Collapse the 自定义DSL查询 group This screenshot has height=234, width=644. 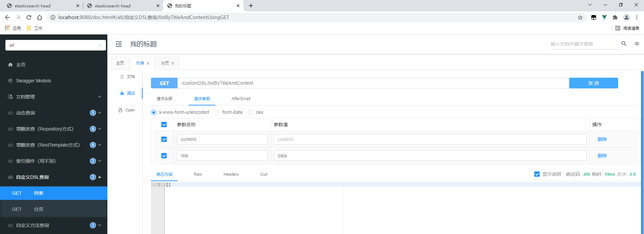[100, 177]
